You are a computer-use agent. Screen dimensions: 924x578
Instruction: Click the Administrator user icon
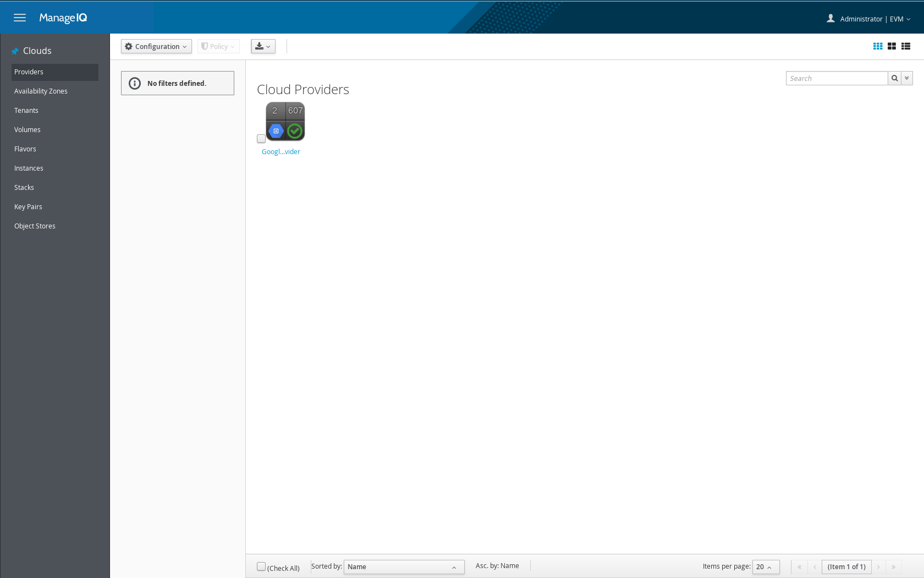(x=831, y=18)
